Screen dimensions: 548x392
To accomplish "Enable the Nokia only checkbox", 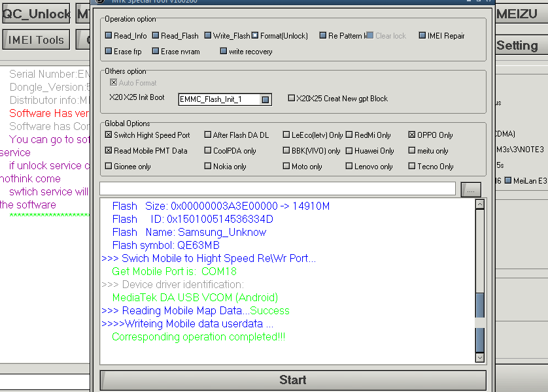I will click(226, 166).
